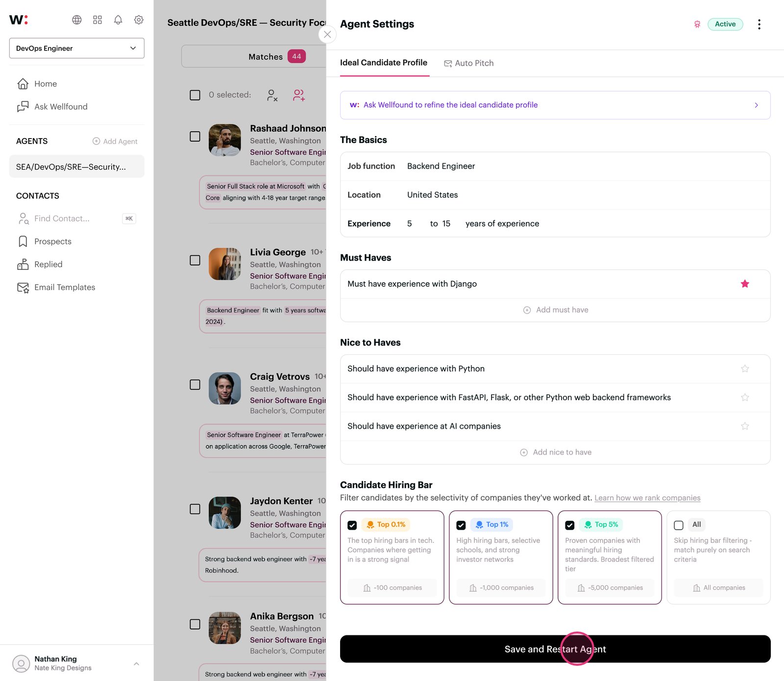The width and height of the screenshot is (784, 681).
Task: Click the Email Templates envelope icon
Action: 23,288
